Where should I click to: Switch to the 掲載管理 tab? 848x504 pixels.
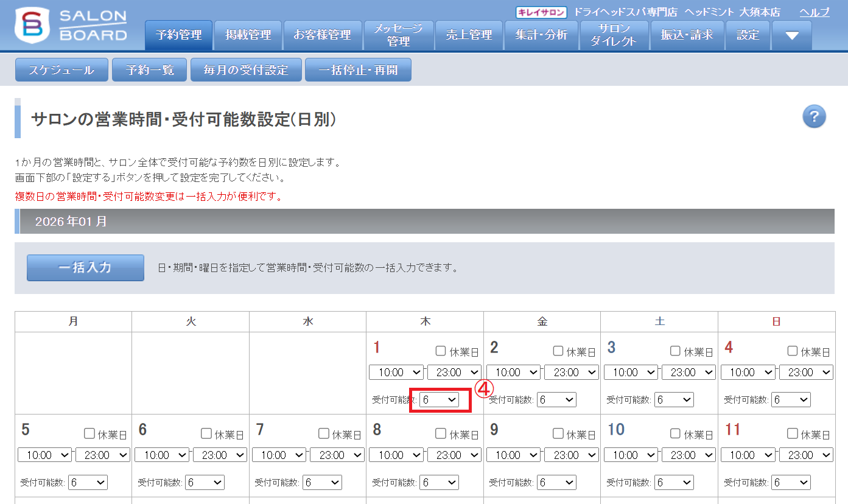(248, 35)
